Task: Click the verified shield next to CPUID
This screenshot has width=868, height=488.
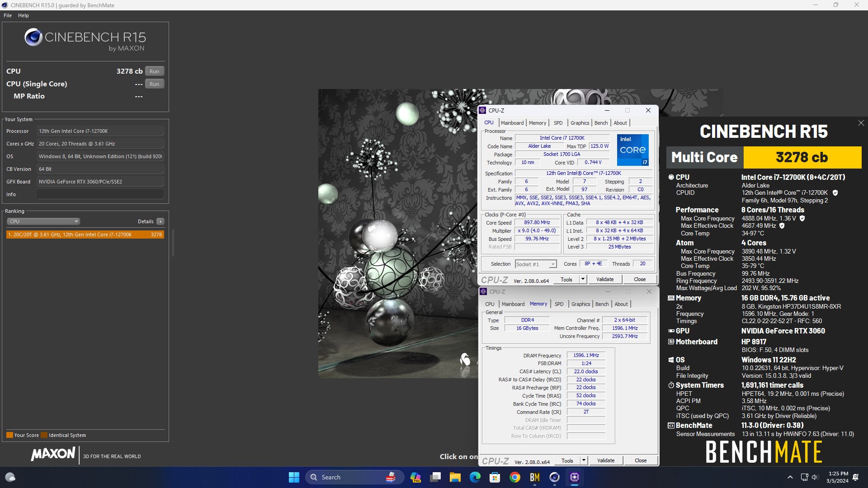Action: [x=835, y=193]
